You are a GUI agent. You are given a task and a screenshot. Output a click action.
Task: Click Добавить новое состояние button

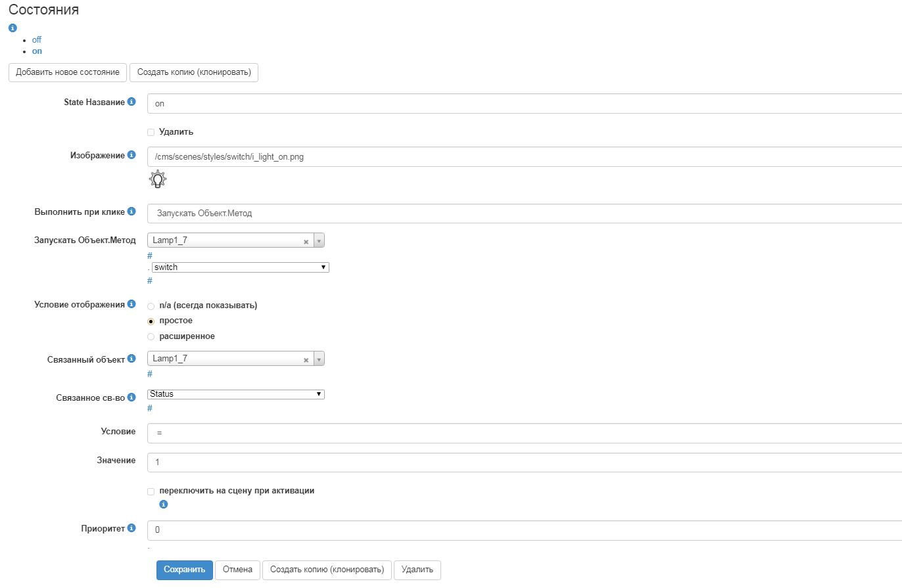click(x=68, y=72)
